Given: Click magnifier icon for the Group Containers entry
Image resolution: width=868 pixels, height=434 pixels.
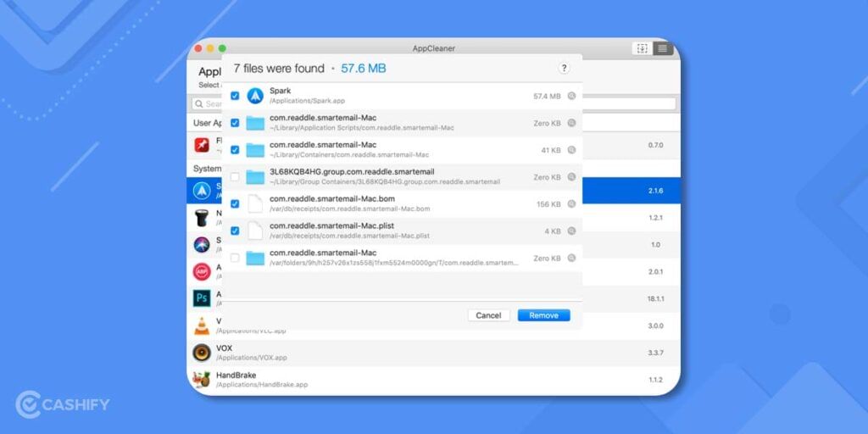Looking at the screenshot, I should [571, 177].
